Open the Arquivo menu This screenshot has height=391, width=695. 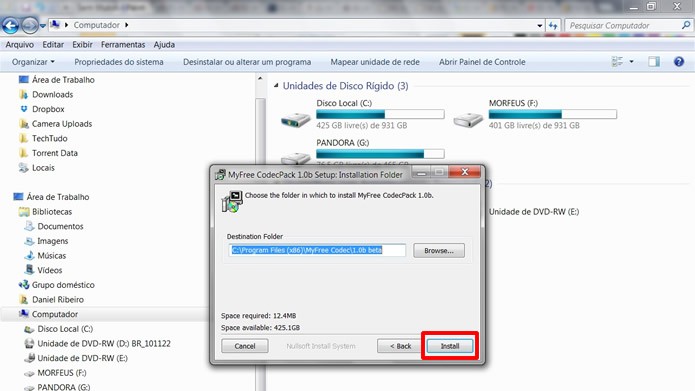[x=20, y=44]
